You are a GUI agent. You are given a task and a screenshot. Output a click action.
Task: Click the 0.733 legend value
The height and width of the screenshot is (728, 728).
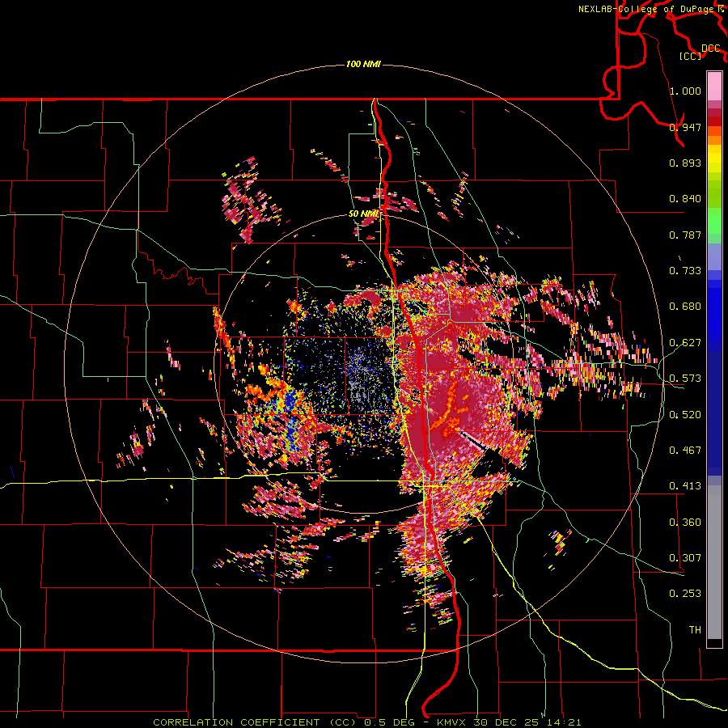(685, 271)
